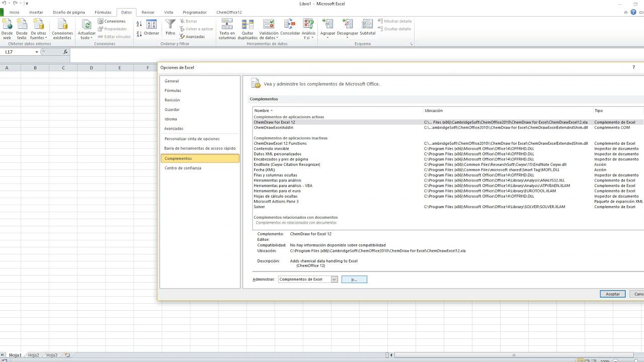Select Revisión options category
Viewport: 644px width, 362px height.
click(x=200, y=100)
